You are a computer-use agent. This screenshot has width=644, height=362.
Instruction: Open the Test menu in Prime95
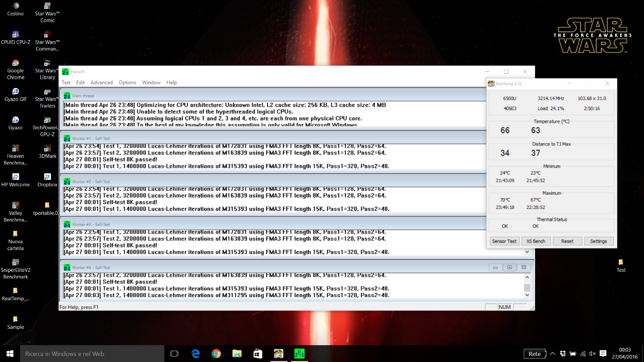coord(66,83)
